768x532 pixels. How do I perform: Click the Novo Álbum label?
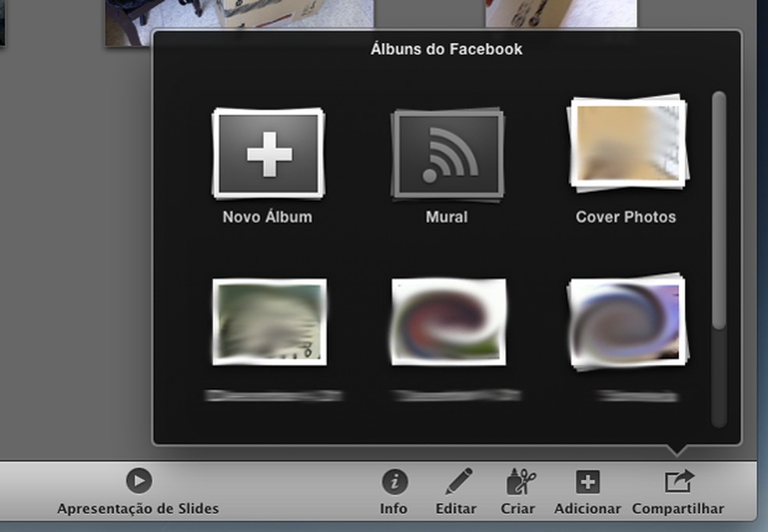(x=268, y=217)
